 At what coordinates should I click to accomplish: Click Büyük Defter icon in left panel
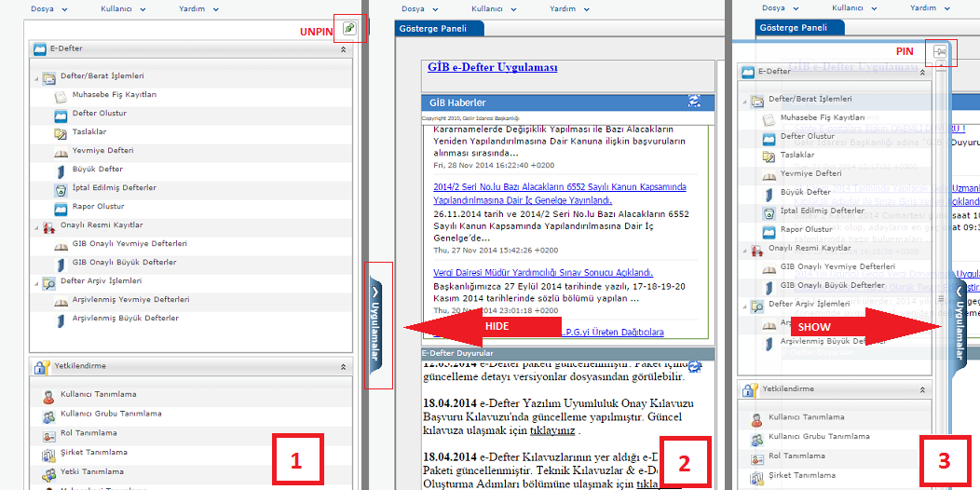pos(61,171)
